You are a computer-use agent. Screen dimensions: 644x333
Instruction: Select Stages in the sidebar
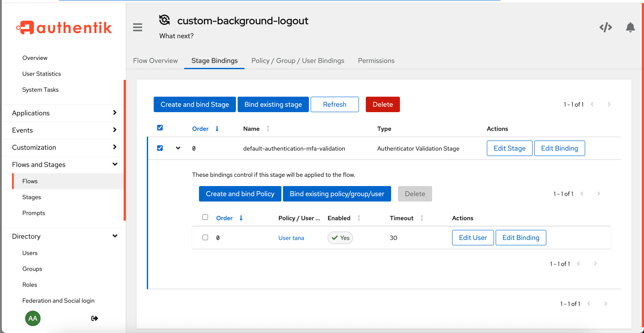click(x=32, y=197)
